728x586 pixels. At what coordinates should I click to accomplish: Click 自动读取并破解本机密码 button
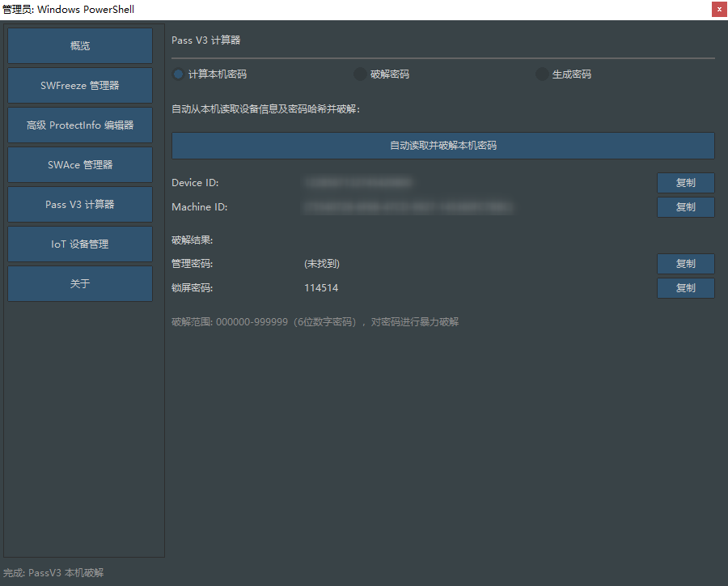(443, 146)
